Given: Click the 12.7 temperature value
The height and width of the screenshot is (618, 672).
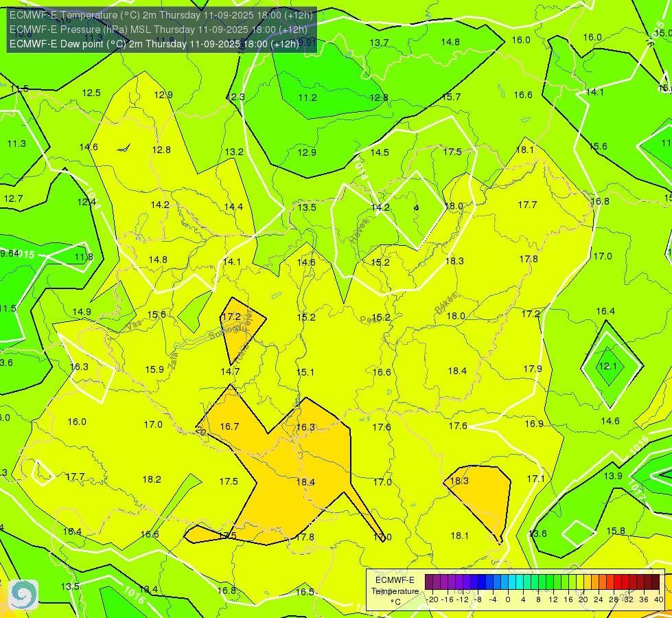Looking at the screenshot, I should click(13, 198).
